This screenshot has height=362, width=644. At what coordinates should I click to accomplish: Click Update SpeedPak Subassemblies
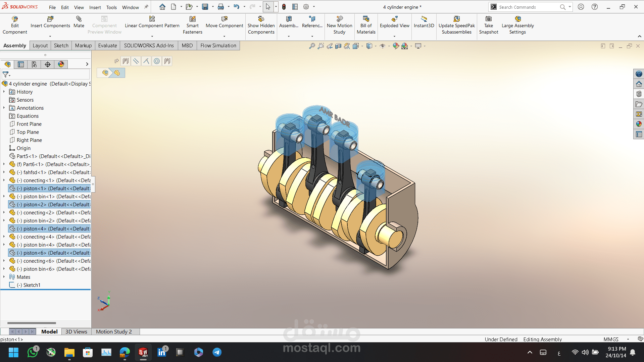(457, 25)
